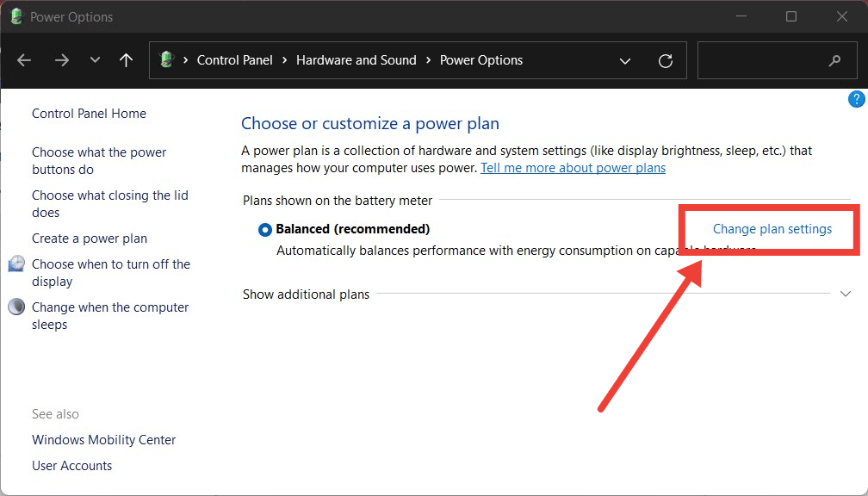The image size is (868, 496).
Task: Click the Back navigation arrow
Action: point(24,60)
